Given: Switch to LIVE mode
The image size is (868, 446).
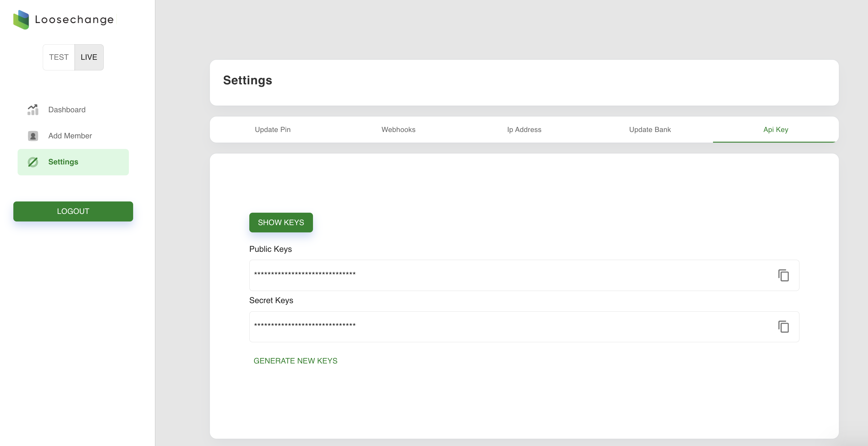Looking at the screenshot, I should click(x=89, y=57).
